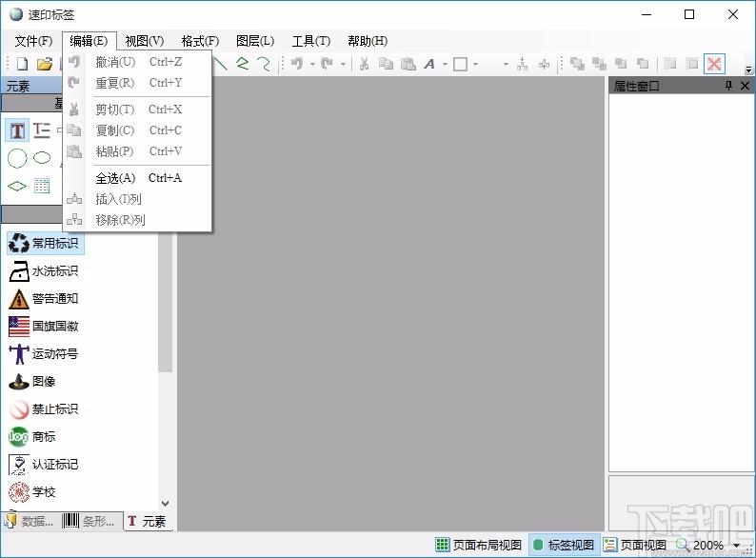756x558 pixels.
Task: Click the insert column toolbar icon
Action: [x=522, y=64]
